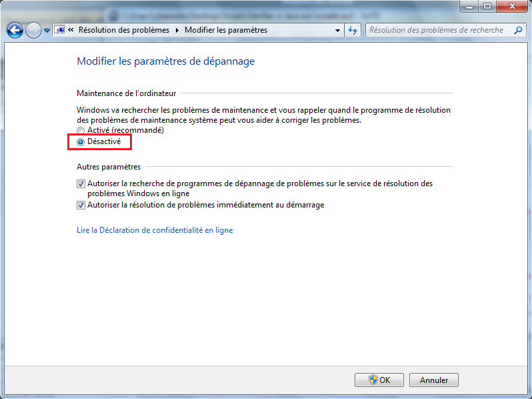Refresh the page with the address bar button

coord(353,30)
